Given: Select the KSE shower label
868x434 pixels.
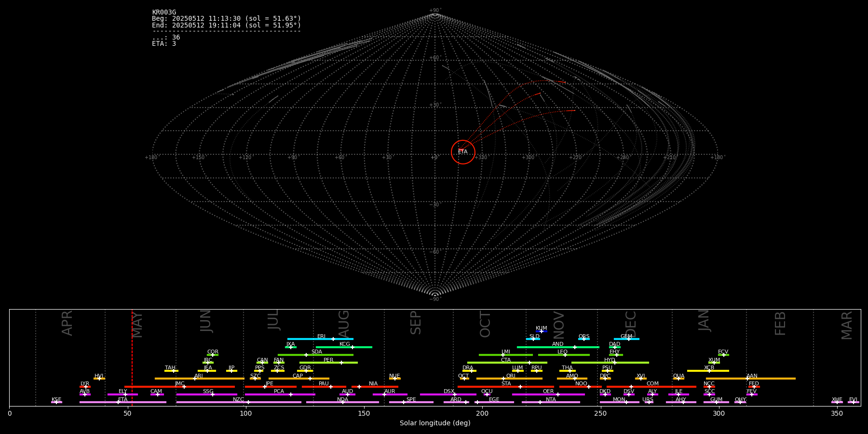Looking at the screenshot, I should click(56, 400).
